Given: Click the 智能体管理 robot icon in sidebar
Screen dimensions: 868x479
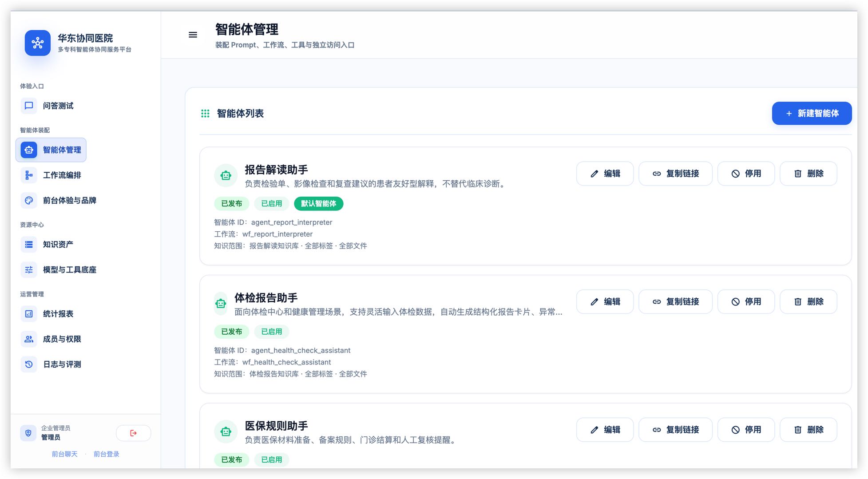Looking at the screenshot, I should coord(29,150).
